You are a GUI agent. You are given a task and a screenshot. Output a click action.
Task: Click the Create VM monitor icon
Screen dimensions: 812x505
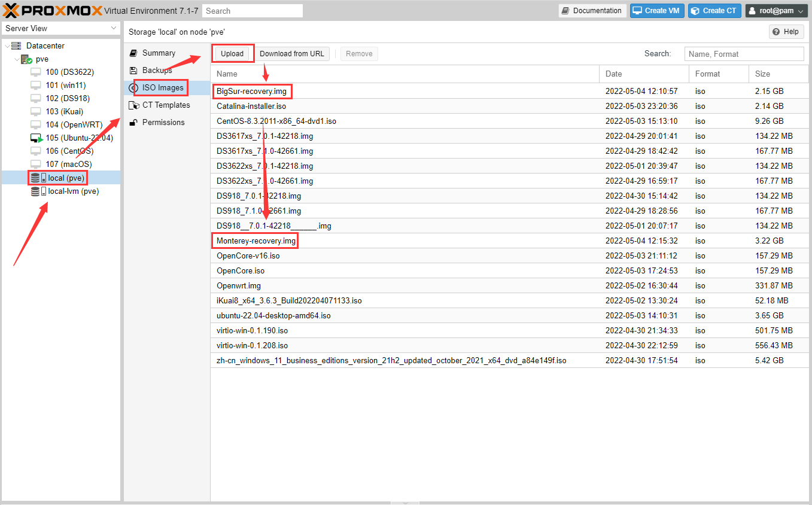(637, 11)
